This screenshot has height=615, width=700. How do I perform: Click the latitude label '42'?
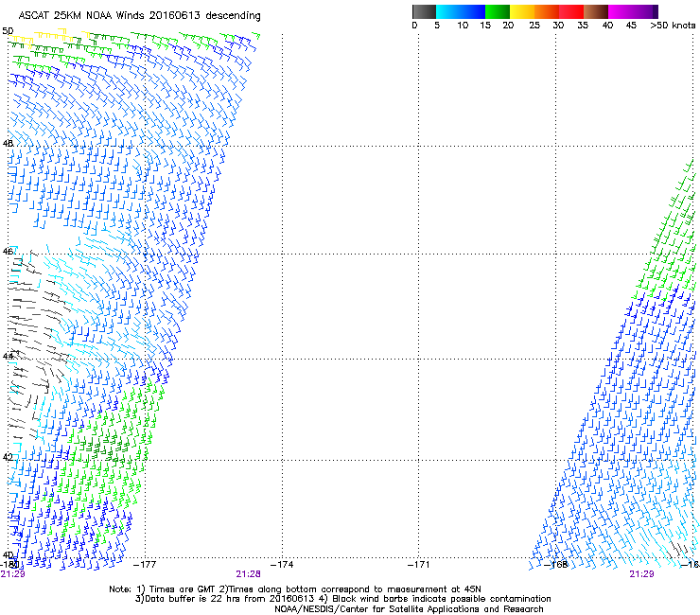[8, 457]
